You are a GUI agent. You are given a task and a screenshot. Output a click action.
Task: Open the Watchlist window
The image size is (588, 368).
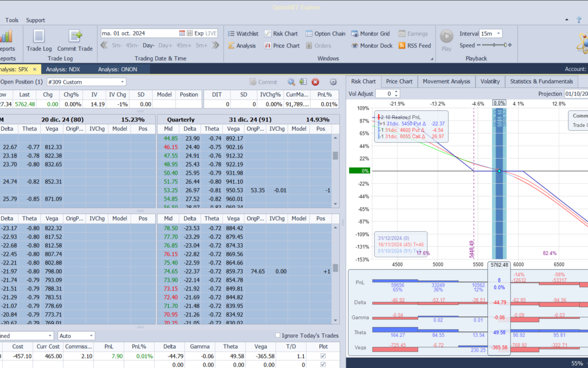click(x=243, y=33)
